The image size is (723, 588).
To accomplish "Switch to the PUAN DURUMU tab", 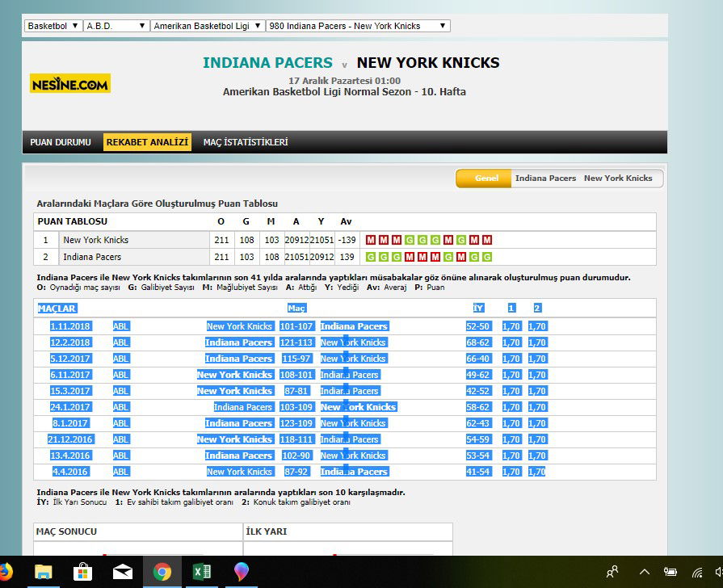I will point(61,142).
